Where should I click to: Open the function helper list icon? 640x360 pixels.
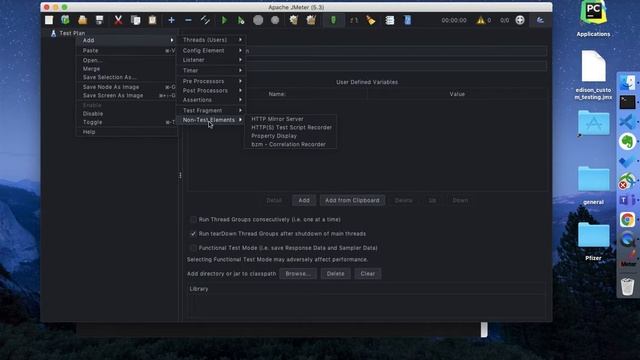pyautogui.click(x=390, y=20)
